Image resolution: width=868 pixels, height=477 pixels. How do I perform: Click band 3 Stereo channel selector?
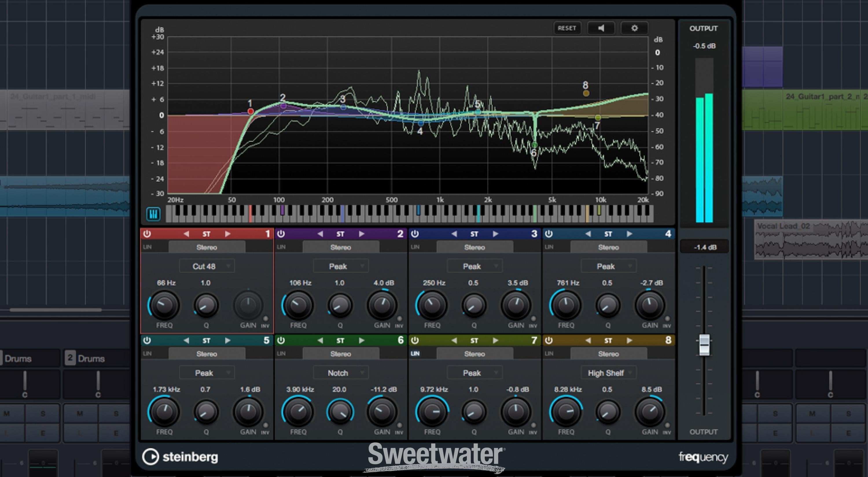pyautogui.click(x=475, y=247)
